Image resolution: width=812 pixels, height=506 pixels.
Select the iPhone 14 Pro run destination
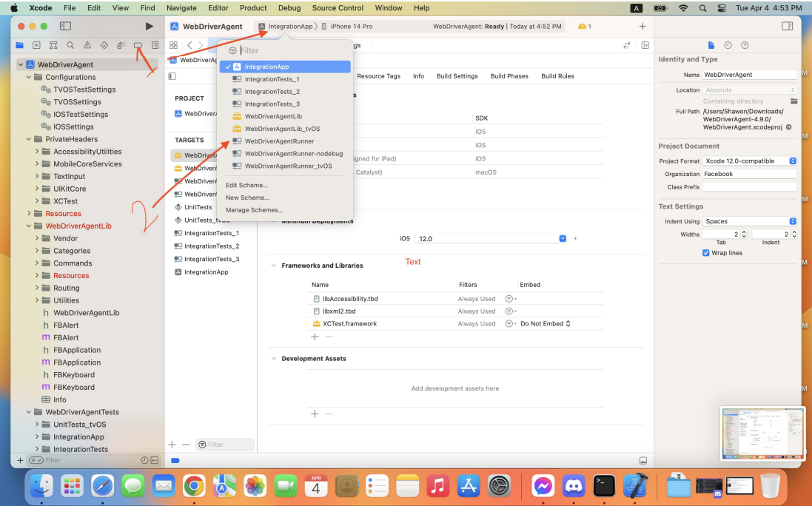click(347, 27)
